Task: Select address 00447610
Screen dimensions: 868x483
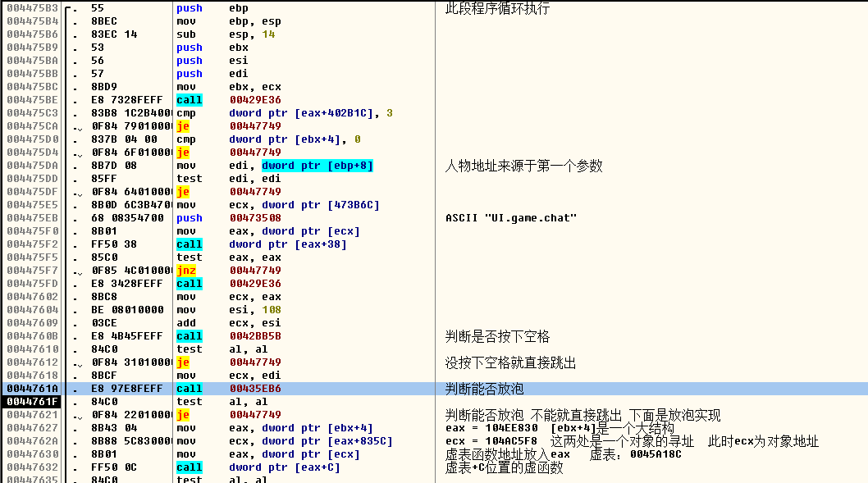Action: [32, 349]
